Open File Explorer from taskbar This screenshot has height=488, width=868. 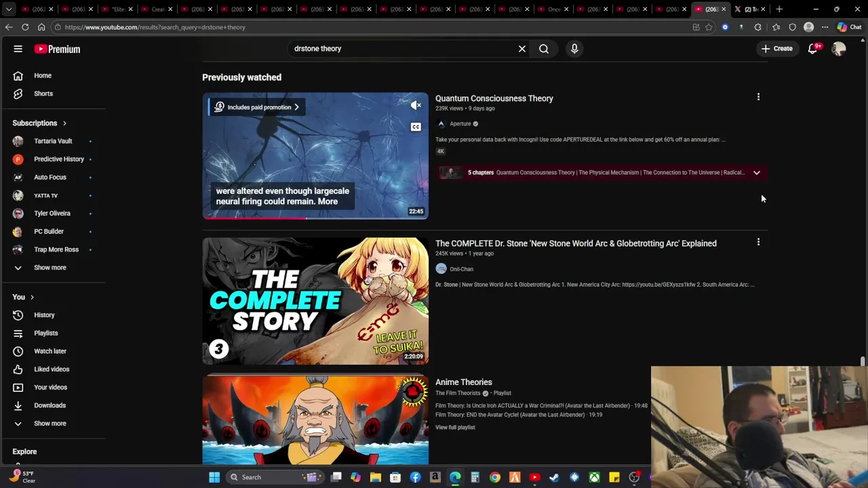click(x=376, y=477)
